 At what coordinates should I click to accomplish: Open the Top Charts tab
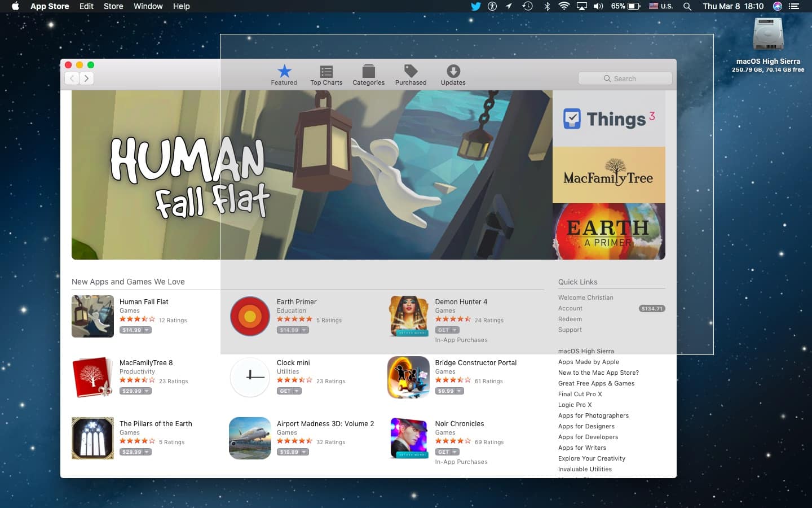point(326,75)
